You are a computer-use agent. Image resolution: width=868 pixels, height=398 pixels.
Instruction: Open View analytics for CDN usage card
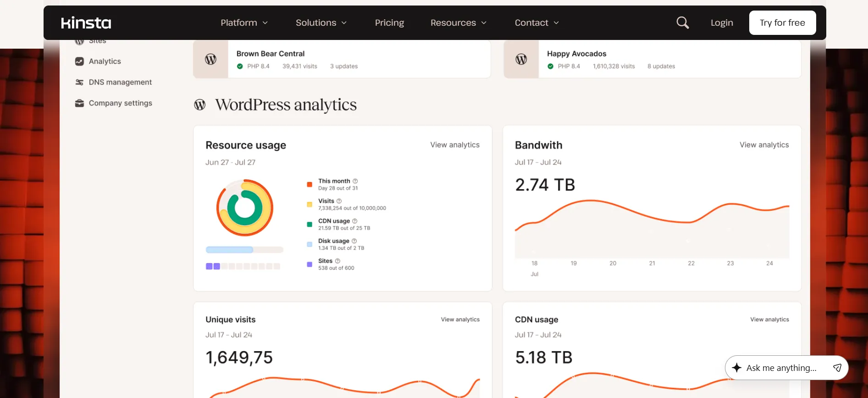click(x=769, y=320)
